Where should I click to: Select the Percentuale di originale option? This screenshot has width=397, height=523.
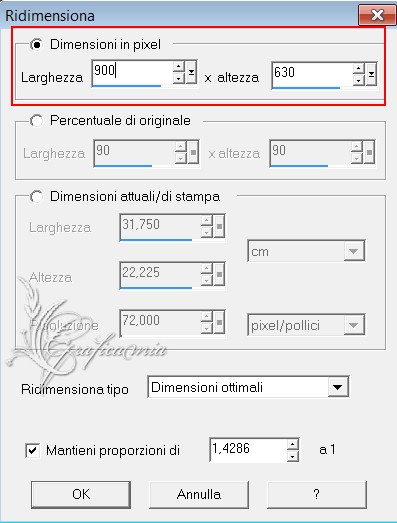point(36,120)
